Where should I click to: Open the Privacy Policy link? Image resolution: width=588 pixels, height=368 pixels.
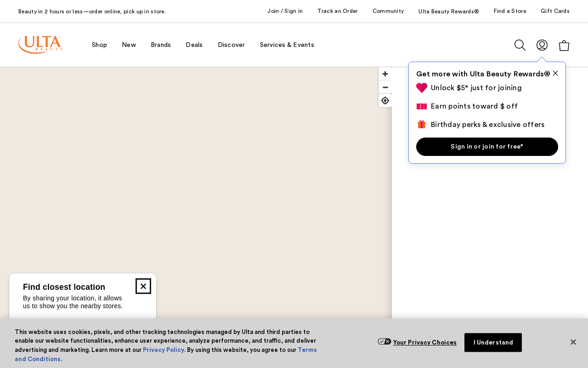tap(164, 350)
